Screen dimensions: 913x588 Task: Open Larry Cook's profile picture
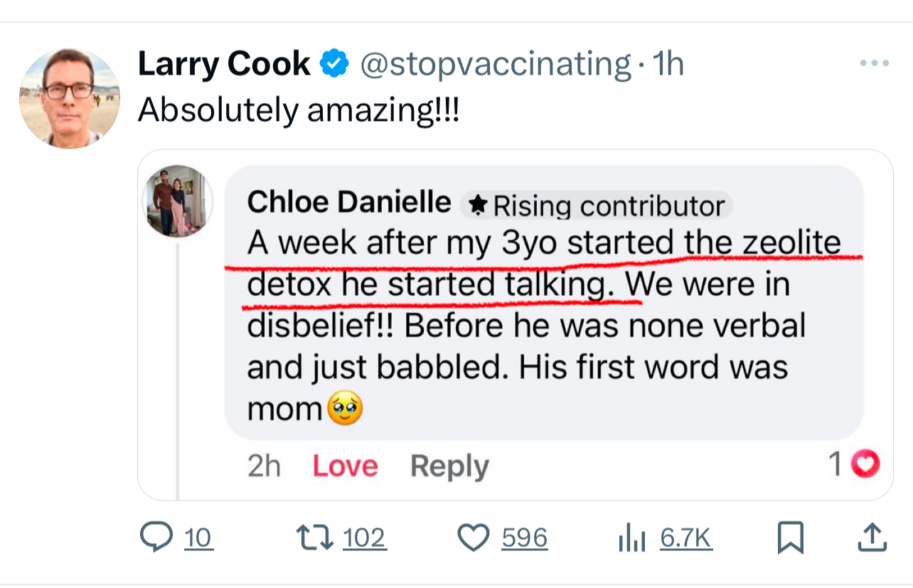70,98
